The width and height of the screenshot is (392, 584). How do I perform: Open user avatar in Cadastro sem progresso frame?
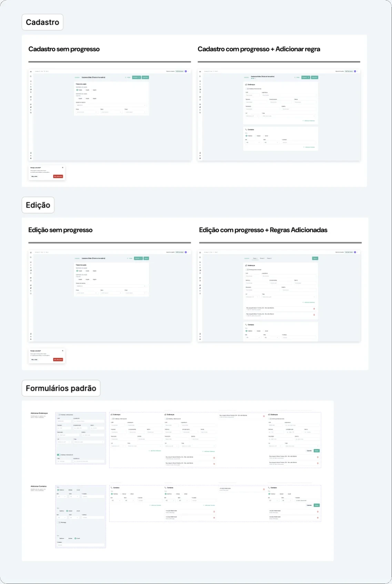tap(186, 71)
